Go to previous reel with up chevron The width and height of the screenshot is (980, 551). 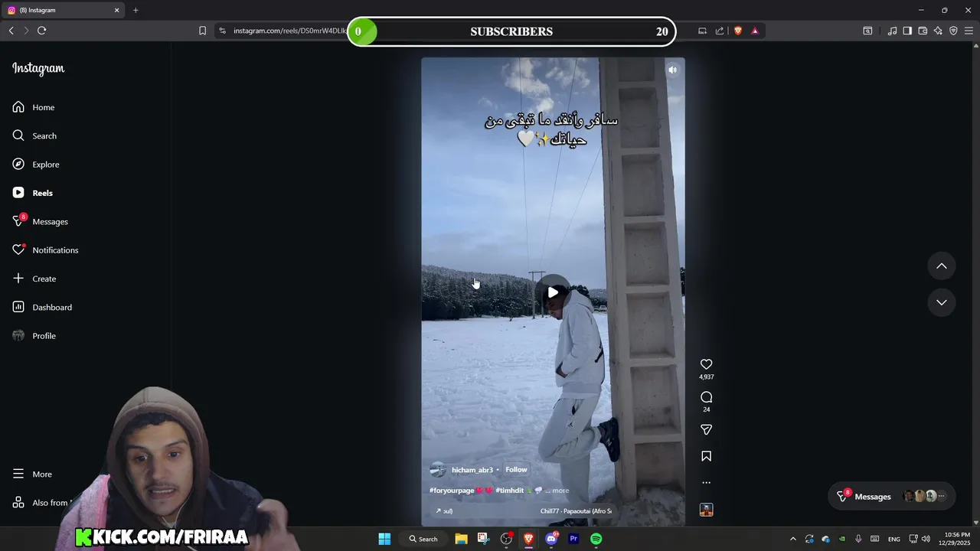point(942,266)
